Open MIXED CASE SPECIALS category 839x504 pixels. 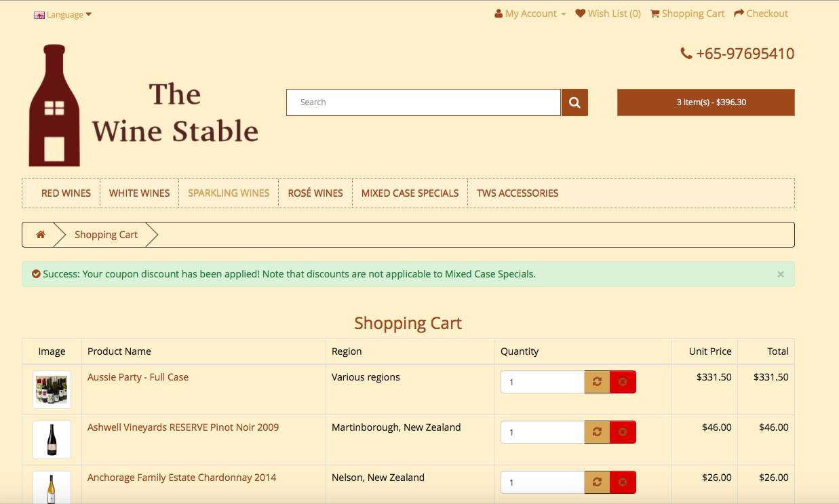tap(410, 193)
